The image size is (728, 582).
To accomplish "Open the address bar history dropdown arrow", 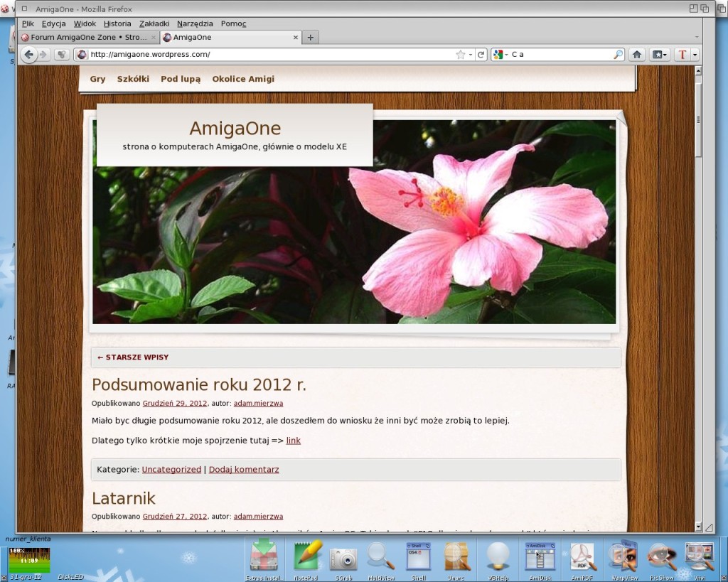I will coord(471,55).
